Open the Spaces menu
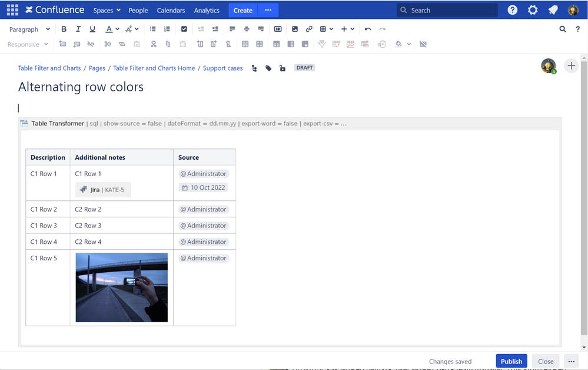Image resolution: width=588 pixels, height=370 pixels. (x=107, y=10)
